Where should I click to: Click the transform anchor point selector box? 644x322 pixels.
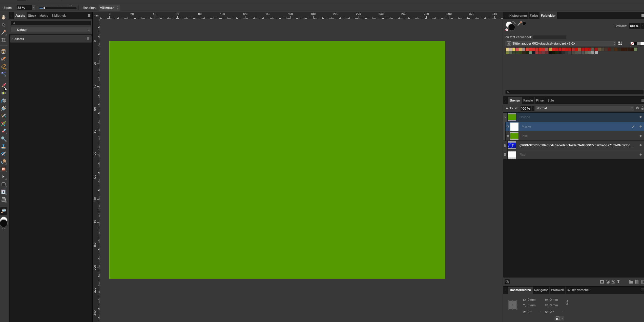tap(512, 305)
